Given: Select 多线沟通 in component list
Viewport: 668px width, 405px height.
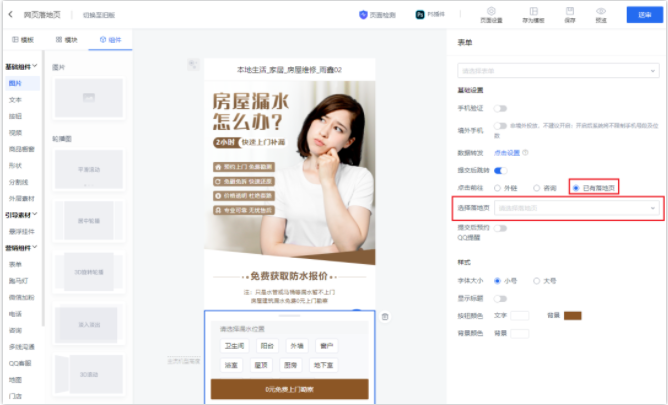Looking at the screenshot, I should coord(22,347).
